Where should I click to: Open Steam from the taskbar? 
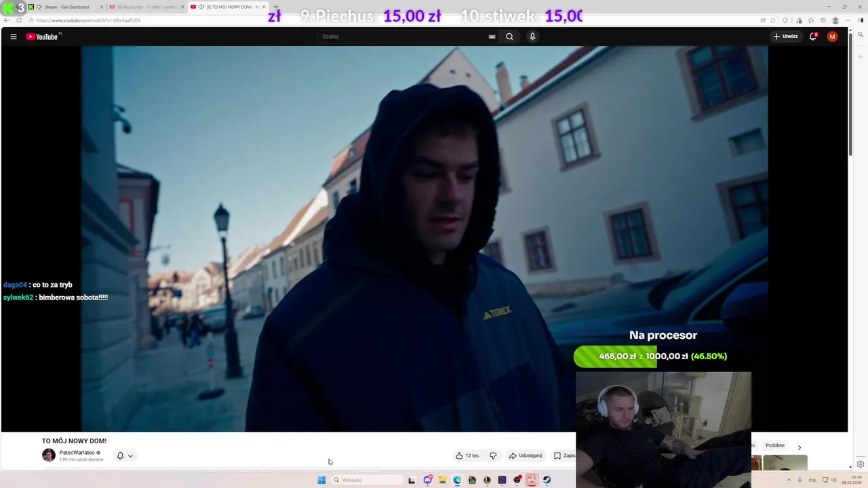pos(547,480)
